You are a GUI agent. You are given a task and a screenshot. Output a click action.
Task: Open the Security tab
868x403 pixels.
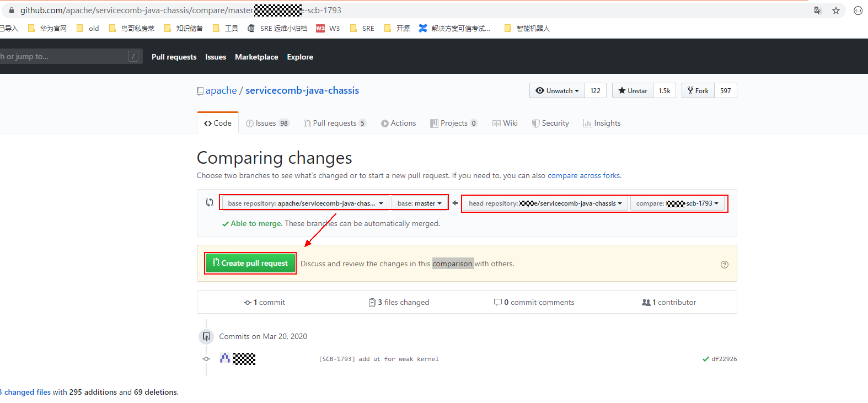pos(550,123)
